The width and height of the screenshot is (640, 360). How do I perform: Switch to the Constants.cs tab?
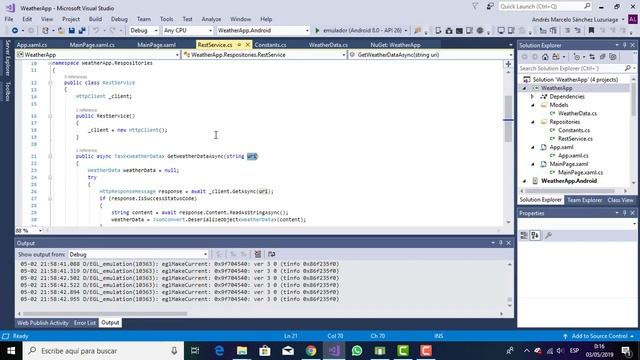tap(270, 45)
